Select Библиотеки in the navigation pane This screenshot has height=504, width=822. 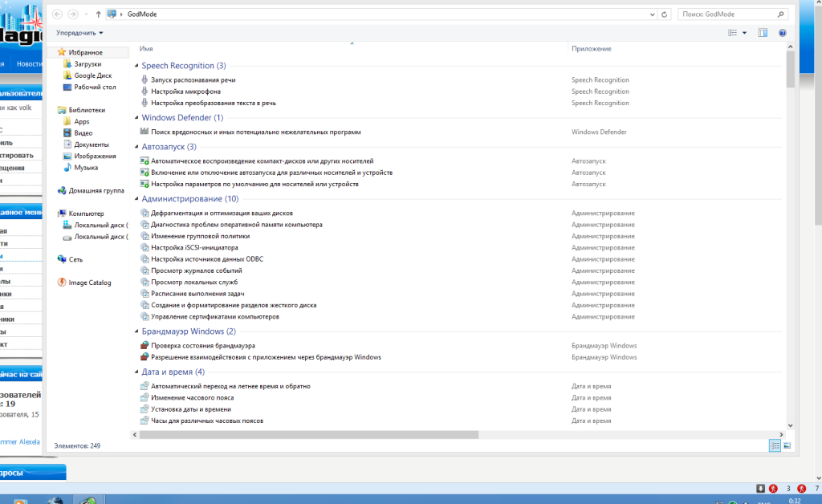pyautogui.click(x=87, y=110)
